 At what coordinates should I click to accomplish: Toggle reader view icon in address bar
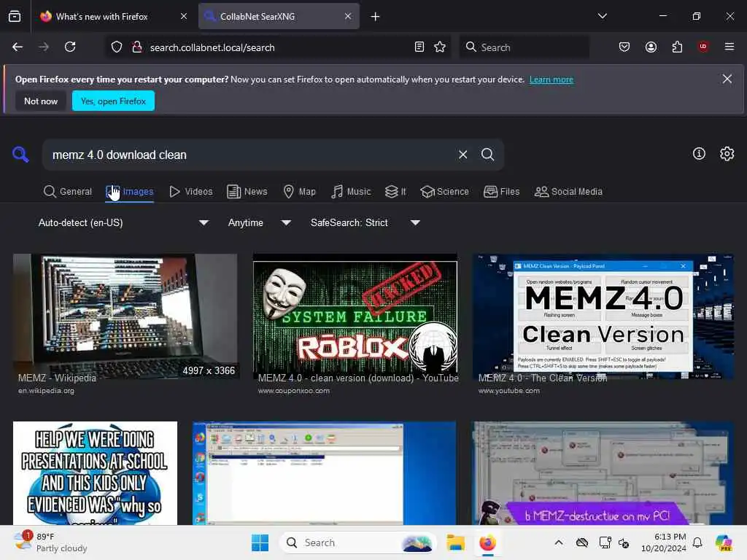(419, 47)
